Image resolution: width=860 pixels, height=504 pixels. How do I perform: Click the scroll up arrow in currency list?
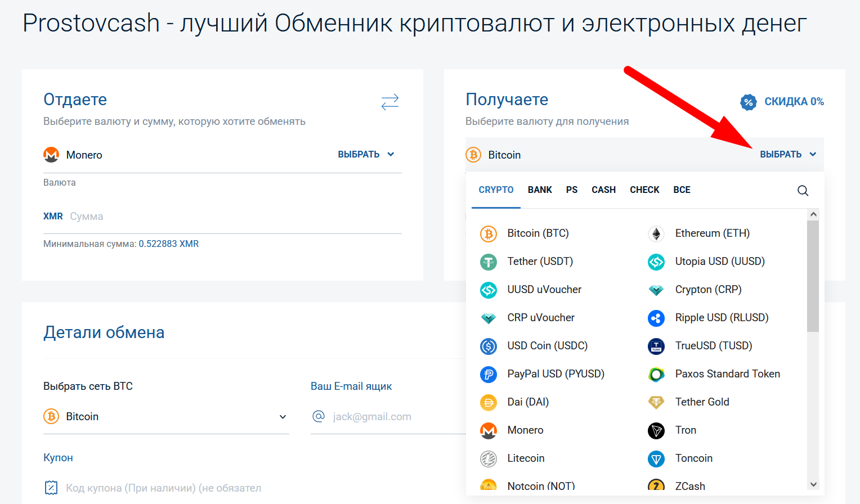pos(813,214)
